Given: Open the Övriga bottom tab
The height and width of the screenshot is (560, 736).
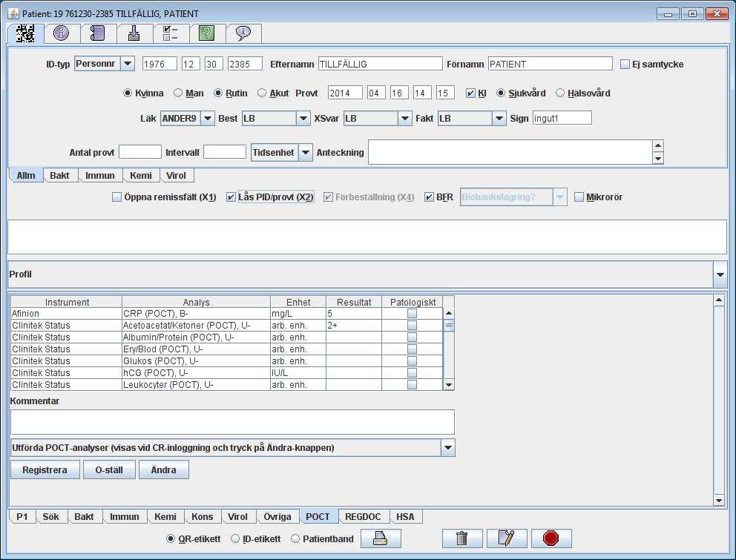Looking at the screenshot, I should (x=277, y=517).
